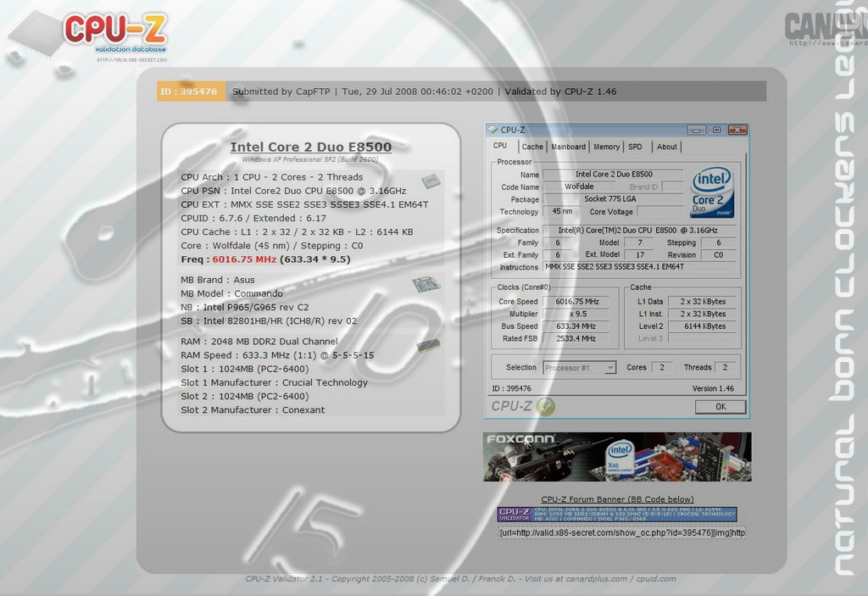The width and height of the screenshot is (868, 596).
Task: Click the Technology 45 nm field
Action: (561, 211)
